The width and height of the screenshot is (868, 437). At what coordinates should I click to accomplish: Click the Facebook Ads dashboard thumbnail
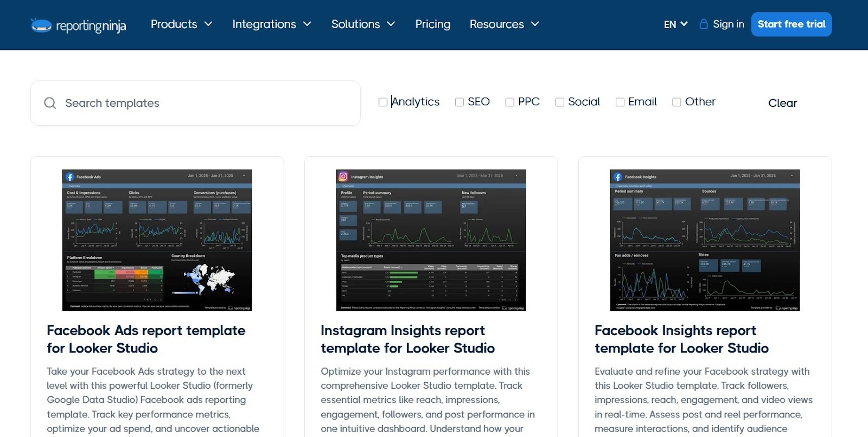click(x=157, y=240)
